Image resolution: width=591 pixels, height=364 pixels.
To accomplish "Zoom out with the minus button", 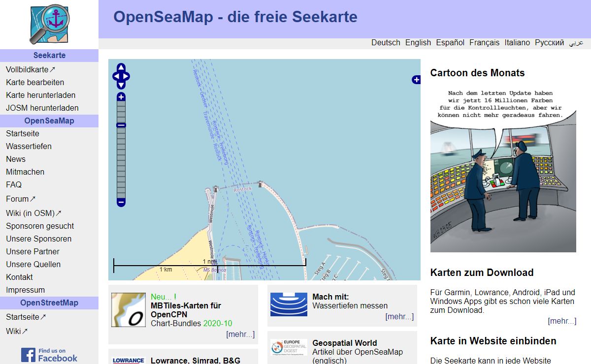I will click(x=121, y=202).
